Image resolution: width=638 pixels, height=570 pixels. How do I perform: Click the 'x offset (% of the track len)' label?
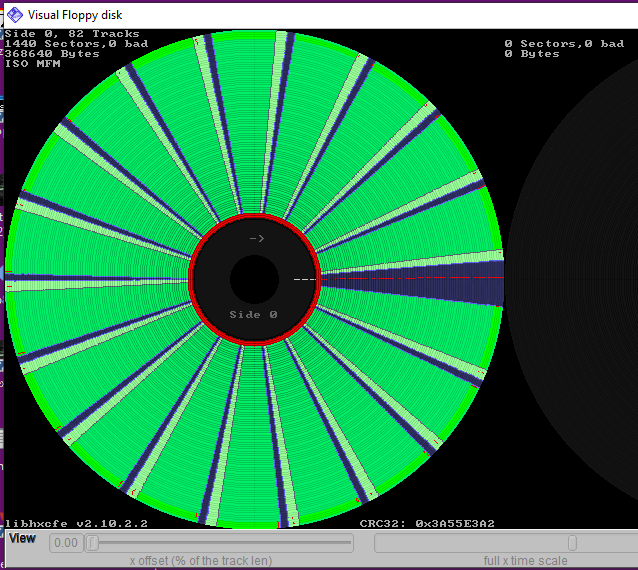pyautogui.click(x=201, y=561)
